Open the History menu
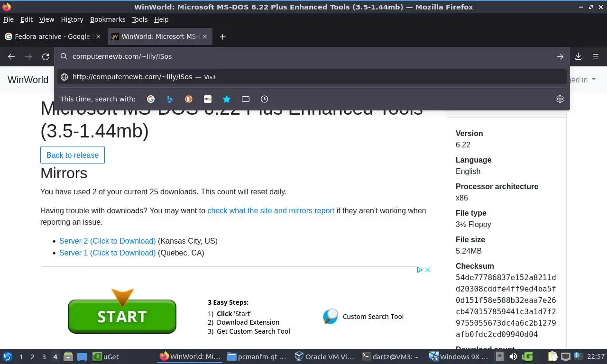 tap(72, 19)
